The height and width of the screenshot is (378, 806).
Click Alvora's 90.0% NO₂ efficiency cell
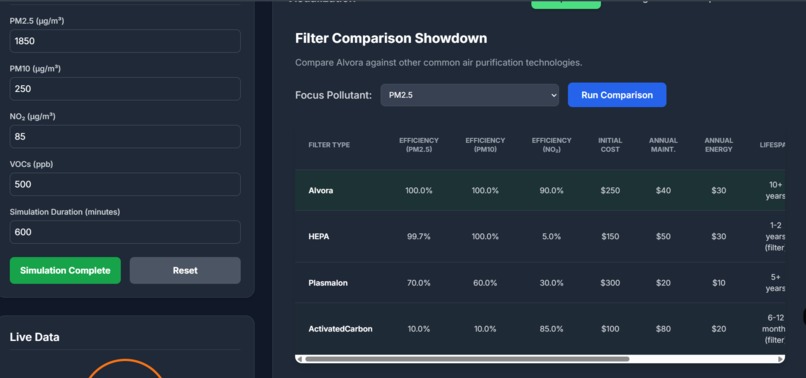[x=552, y=190]
